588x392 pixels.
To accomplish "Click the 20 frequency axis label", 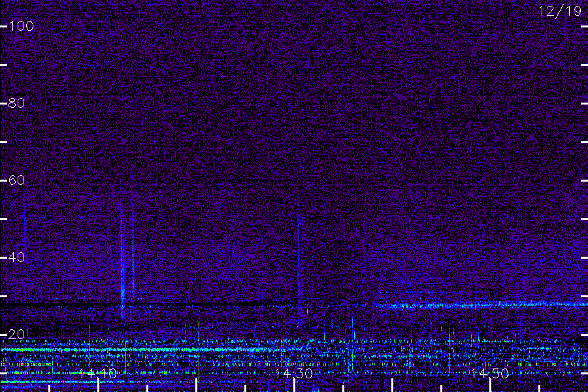I will pos(17,334).
